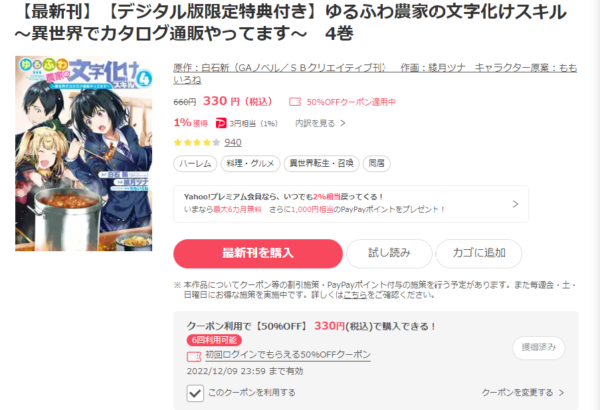Expand 内訳を見る points breakdown
The image size is (600, 410).
click(320, 123)
